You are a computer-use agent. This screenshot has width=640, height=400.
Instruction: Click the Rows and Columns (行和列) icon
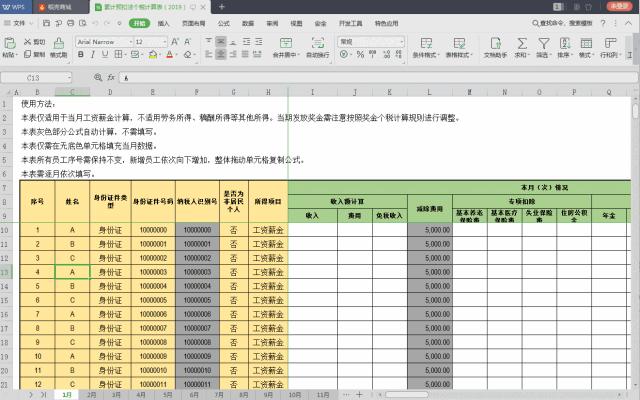point(610,43)
